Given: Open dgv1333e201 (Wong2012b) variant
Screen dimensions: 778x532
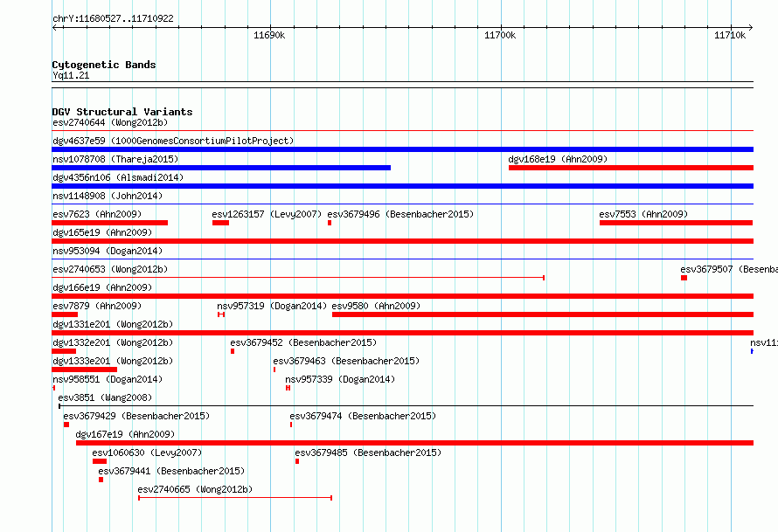Looking at the screenshot, I should click(113, 361).
